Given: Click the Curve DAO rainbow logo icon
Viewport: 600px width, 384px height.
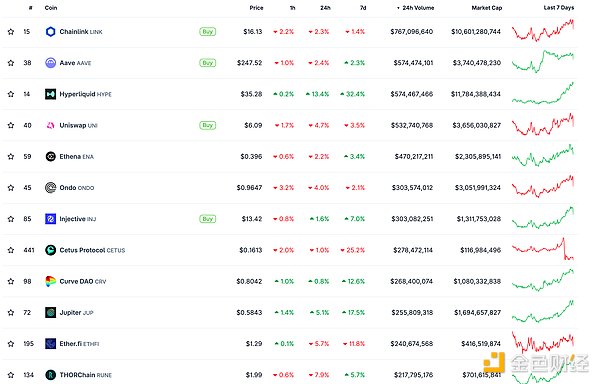Looking at the screenshot, I should click(x=51, y=281).
